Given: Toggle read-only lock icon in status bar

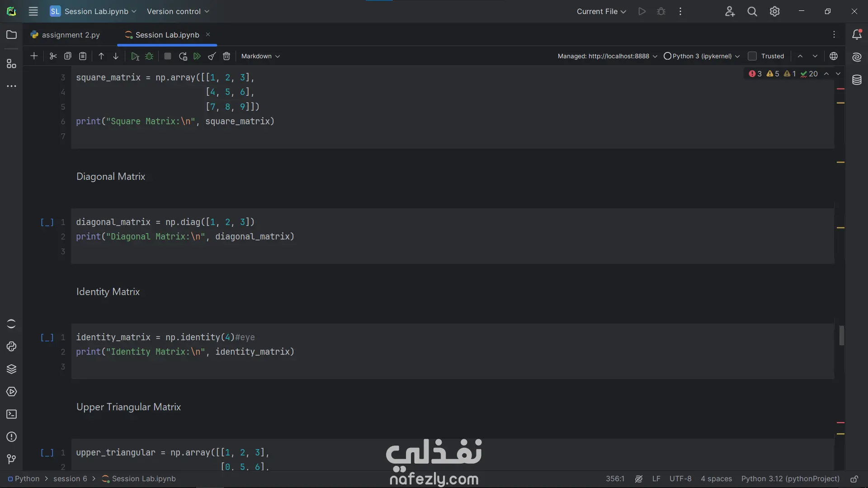Looking at the screenshot, I should 854,479.
